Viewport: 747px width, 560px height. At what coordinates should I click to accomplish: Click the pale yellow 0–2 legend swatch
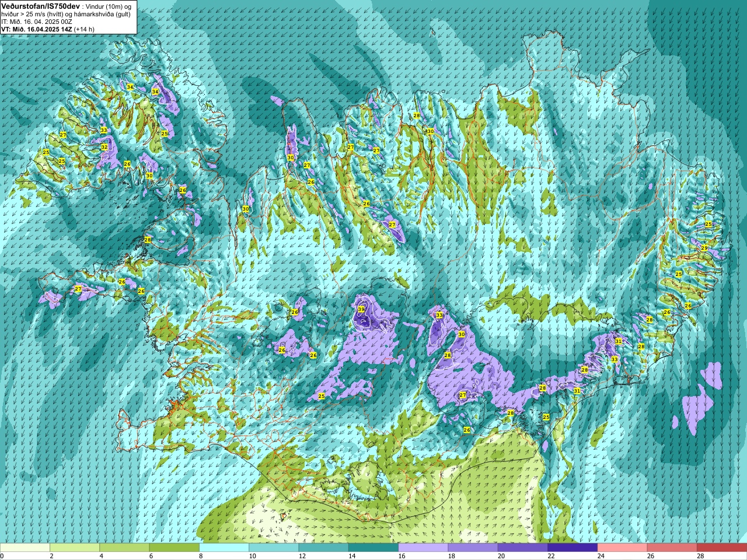25,548
